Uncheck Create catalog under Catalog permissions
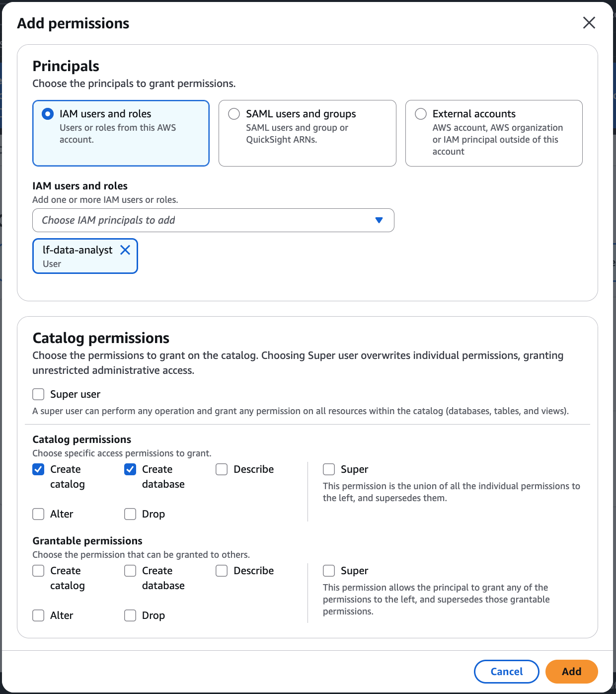Screen dimensions: 616x694 pos(38,469)
